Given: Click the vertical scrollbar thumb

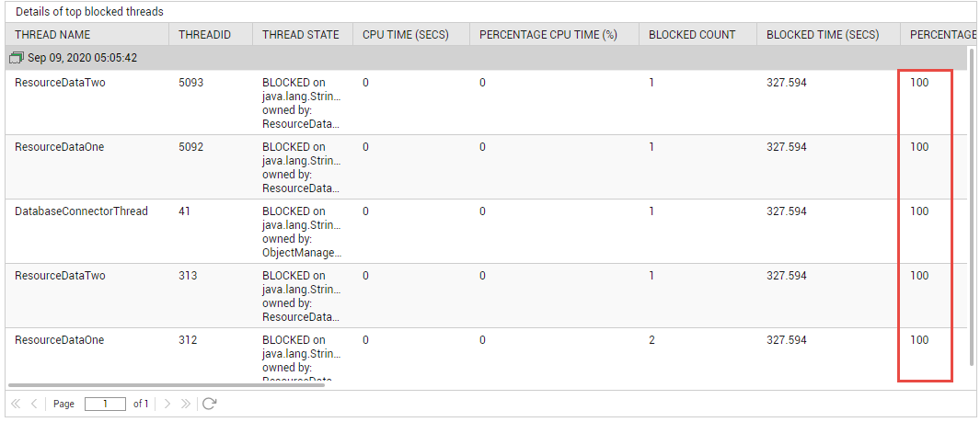Looking at the screenshot, I should pos(971,207).
